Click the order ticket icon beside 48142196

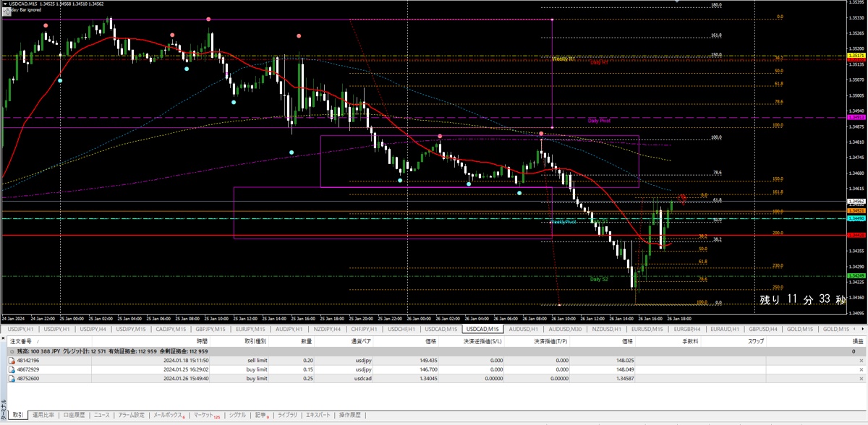pyautogui.click(x=12, y=361)
